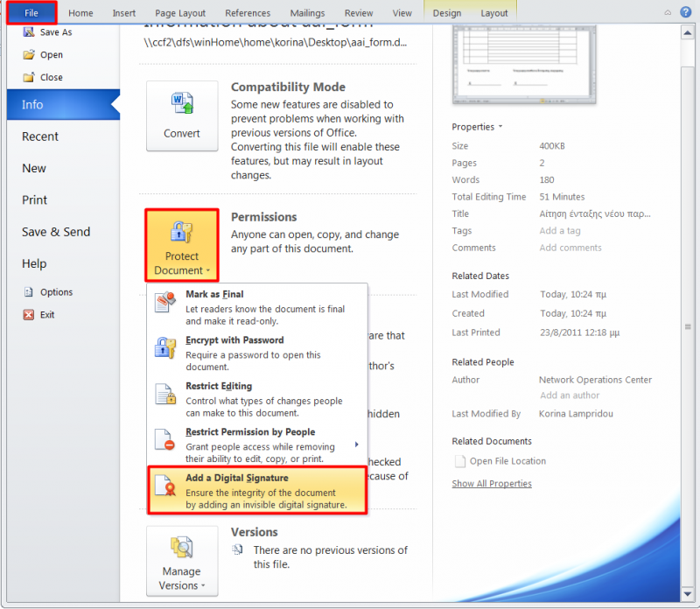Click the scrollbar down arrow
The image size is (700, 609).
pos(688,594)
